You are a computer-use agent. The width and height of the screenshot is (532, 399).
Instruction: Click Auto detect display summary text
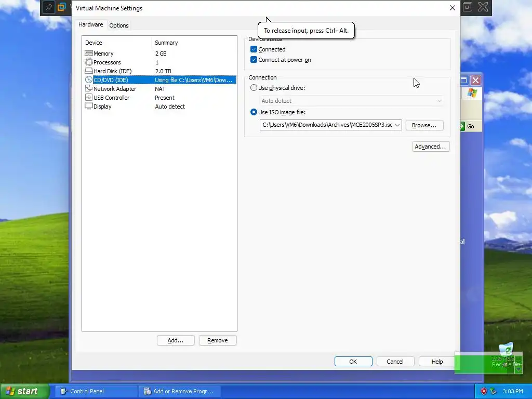170,106
